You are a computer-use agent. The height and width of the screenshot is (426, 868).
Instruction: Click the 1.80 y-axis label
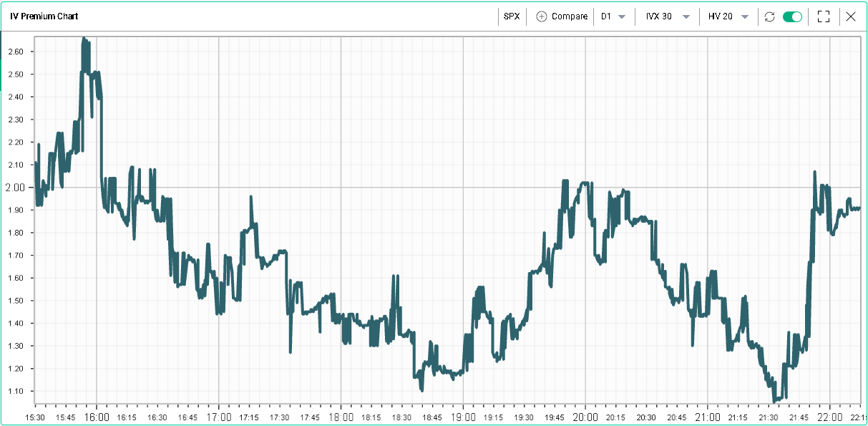(x=16, y=233)
